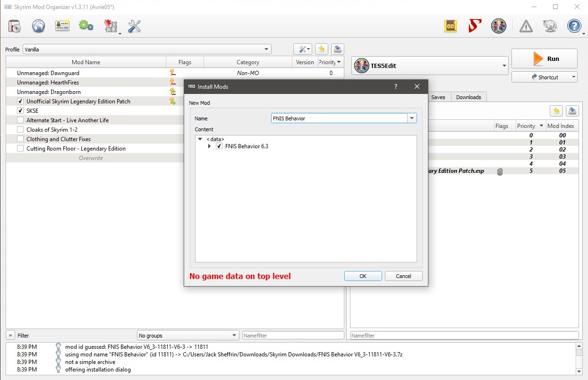Image resolution: width=588 pixels, height=380 pixels.
Task: Enable Cutting Room Floor - Legendary Edition
Action: point(20,149)
